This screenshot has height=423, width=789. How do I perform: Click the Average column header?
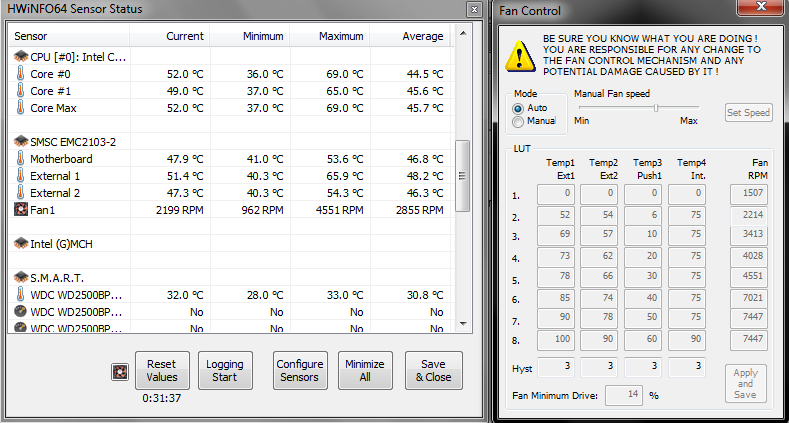point(410,36)
